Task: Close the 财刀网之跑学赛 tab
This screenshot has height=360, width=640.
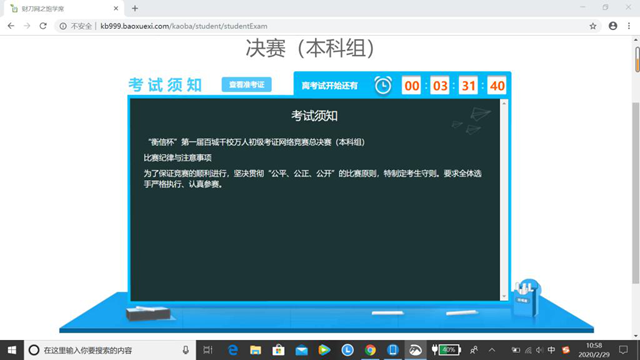Action: tap(116, 8)
